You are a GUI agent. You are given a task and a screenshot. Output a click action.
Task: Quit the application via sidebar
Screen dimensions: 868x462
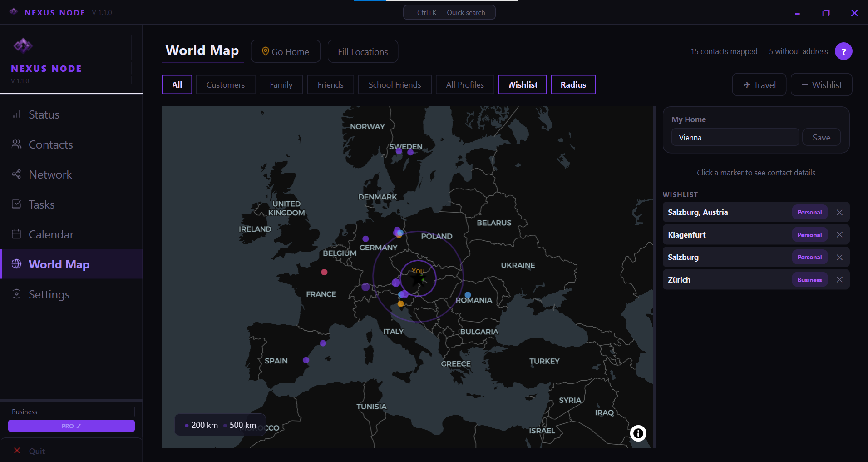pos(71,451)
